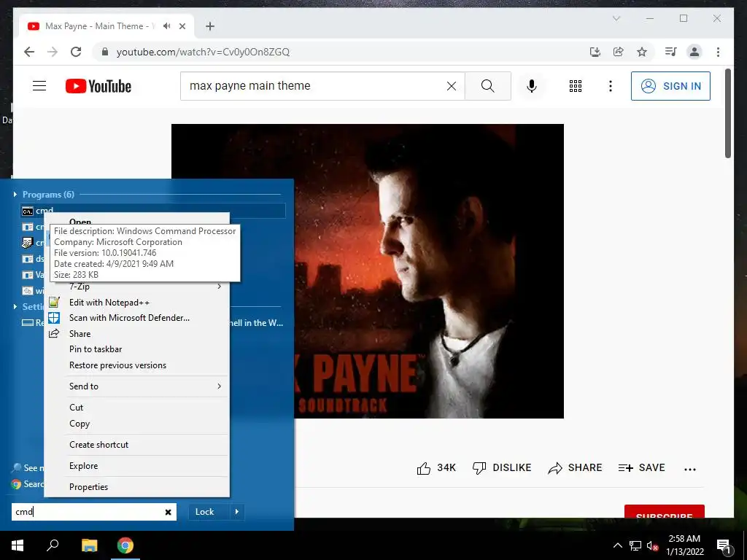Choose Share in context menu

(x=136, y=334)
